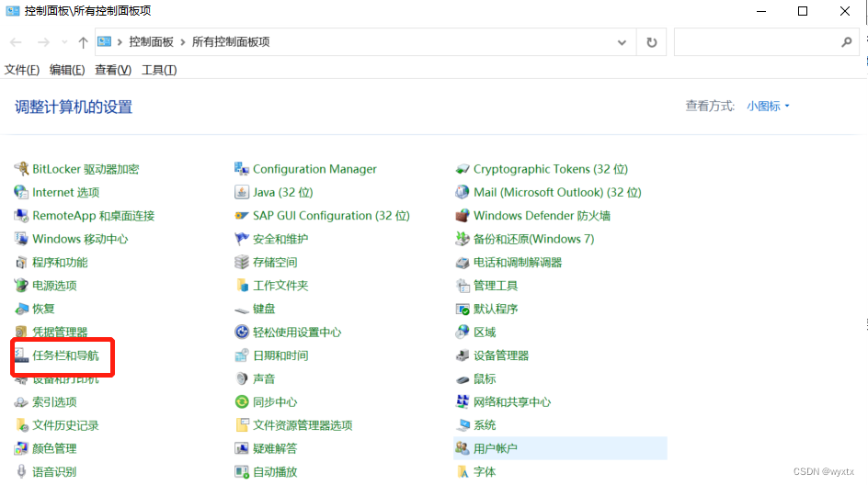868x485 pixels.
Task: Expand chevron after 控制面板 breadcrumb
Action: (183, 42)
